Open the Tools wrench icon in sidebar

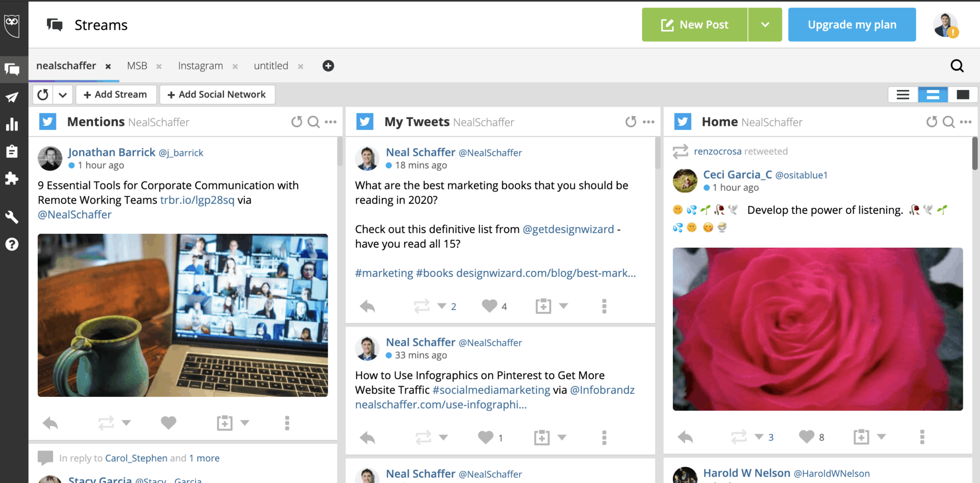(x=12, y=217)
